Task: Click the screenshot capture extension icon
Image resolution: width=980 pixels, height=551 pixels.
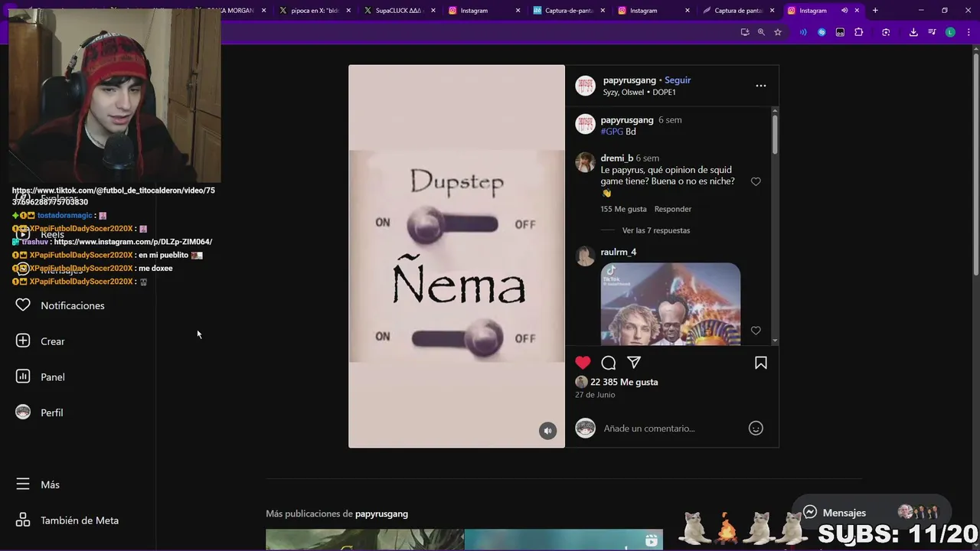Action: [886, 32]
